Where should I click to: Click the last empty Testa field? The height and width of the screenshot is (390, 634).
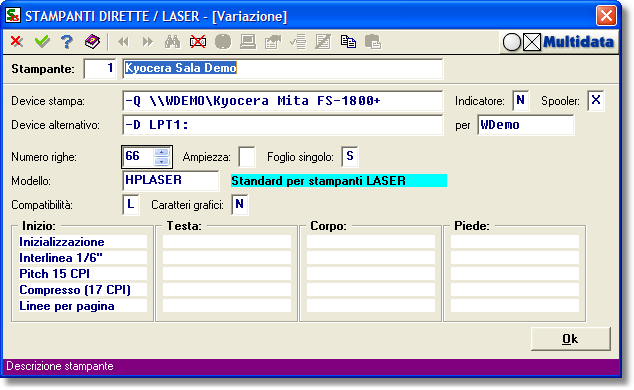click(227, 306)
